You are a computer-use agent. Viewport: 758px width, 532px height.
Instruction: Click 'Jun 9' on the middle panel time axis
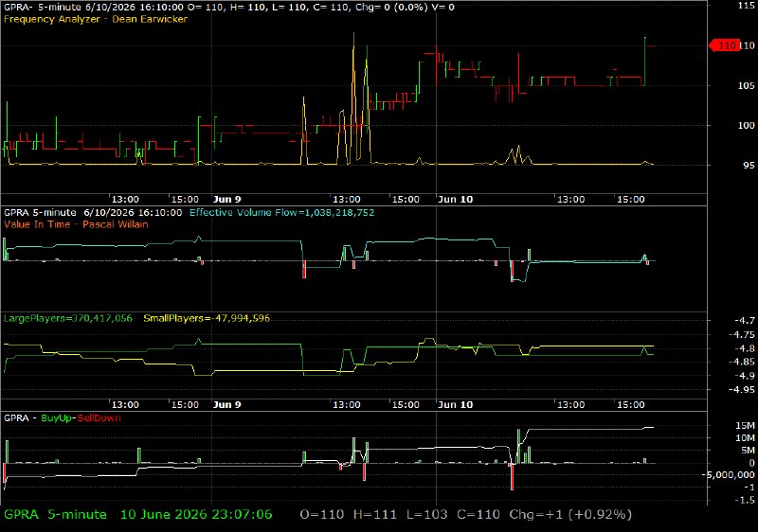coord(227,405)
